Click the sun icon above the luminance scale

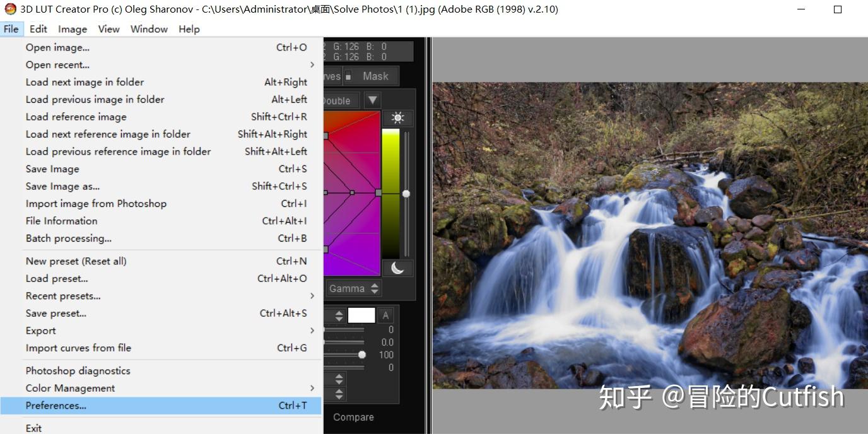coord(397,118)
